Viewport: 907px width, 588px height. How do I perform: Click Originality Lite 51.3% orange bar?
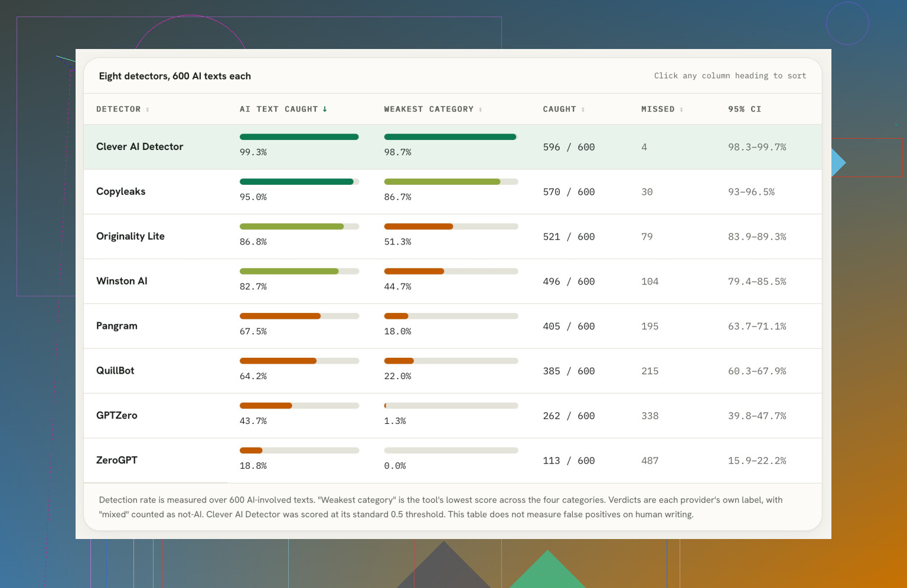pos(419,227)
